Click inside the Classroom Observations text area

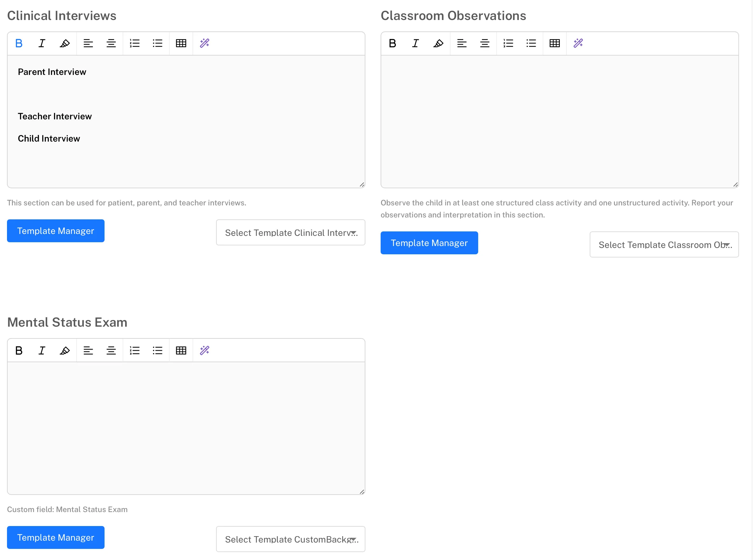(x=560, y=121)
